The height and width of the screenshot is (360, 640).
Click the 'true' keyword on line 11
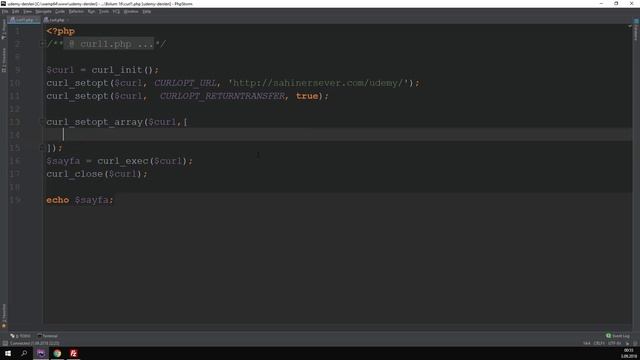click(307, 96)
